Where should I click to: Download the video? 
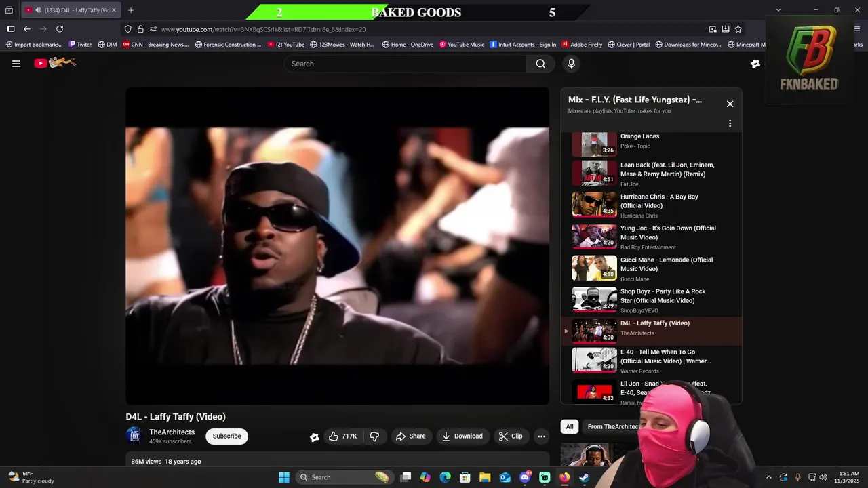pos(462,436)
